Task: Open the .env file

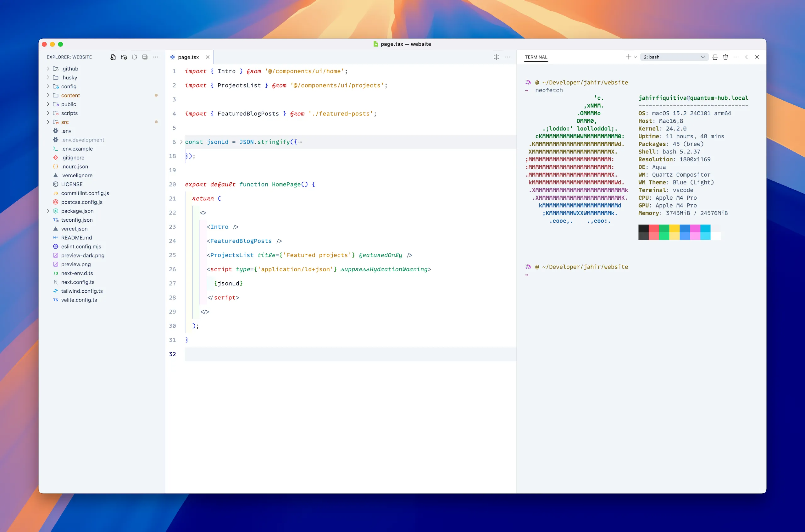Action: click(66, 131)
